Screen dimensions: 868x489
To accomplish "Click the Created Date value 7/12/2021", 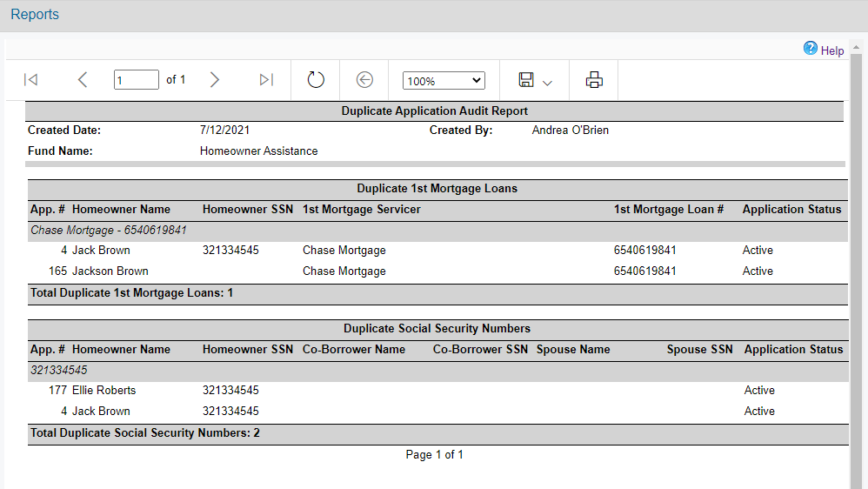I will coord(224,131).
